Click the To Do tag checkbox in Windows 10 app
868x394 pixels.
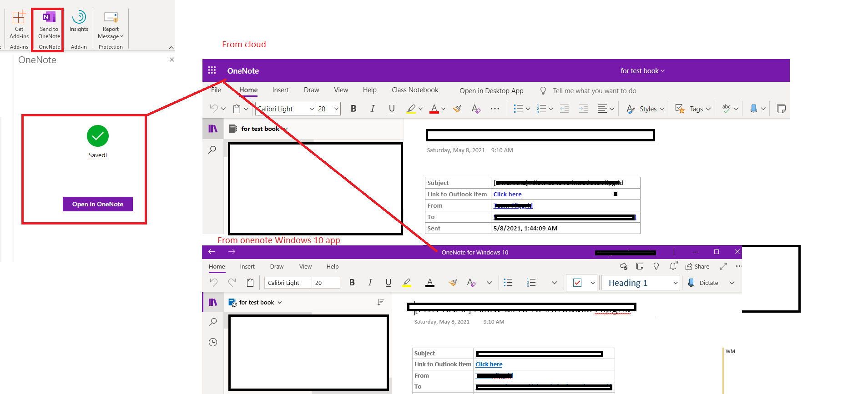(x=577, y=283)
